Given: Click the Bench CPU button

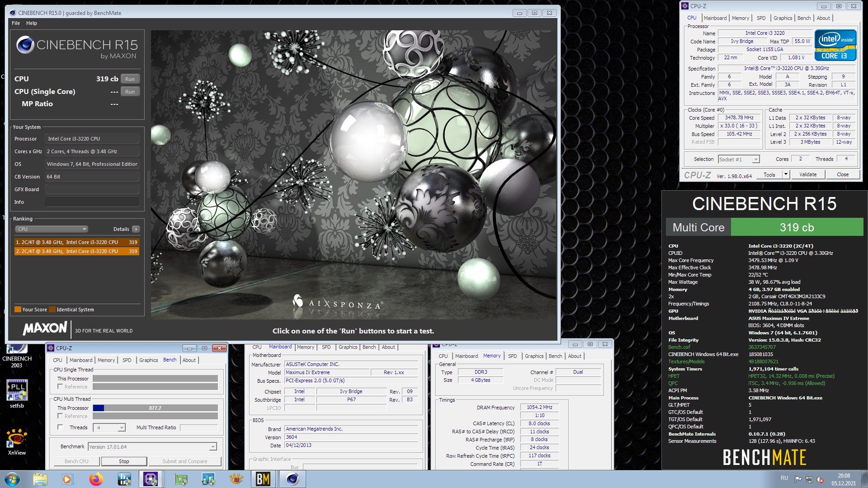Looking at the screenshot, I should 76,461.
